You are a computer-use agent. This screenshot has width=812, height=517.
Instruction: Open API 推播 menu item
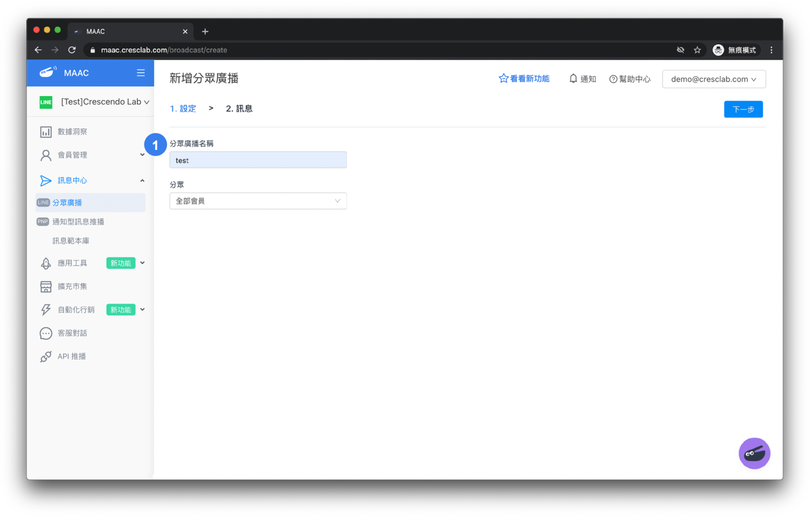click(72, 357)
